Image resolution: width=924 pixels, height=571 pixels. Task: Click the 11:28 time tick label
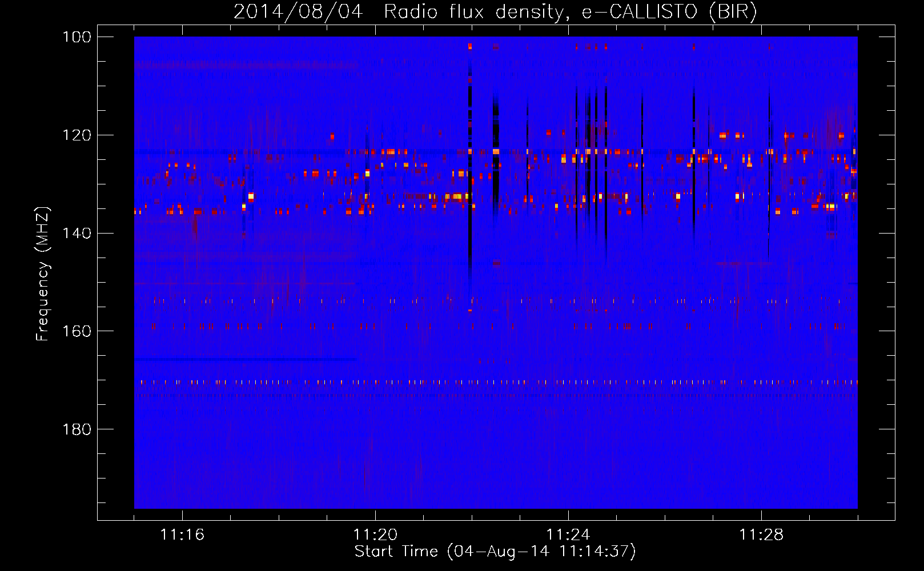click(761, 534)
